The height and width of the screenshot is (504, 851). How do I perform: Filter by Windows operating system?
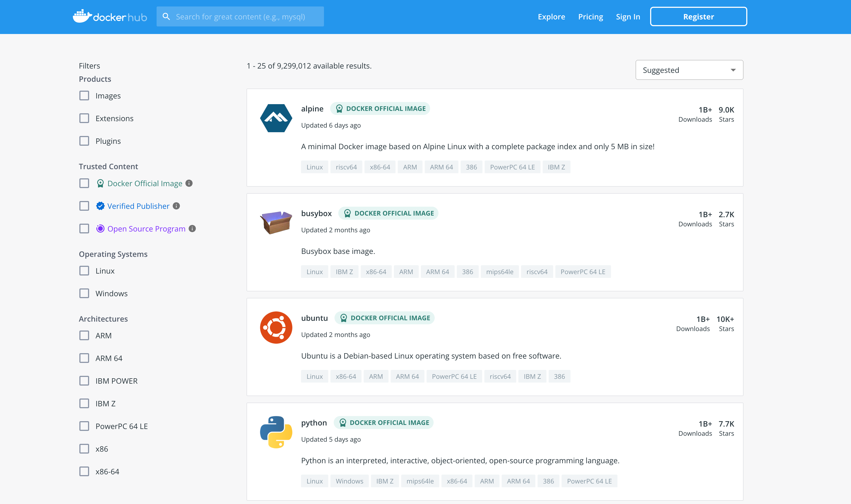(x=84, y=294)
